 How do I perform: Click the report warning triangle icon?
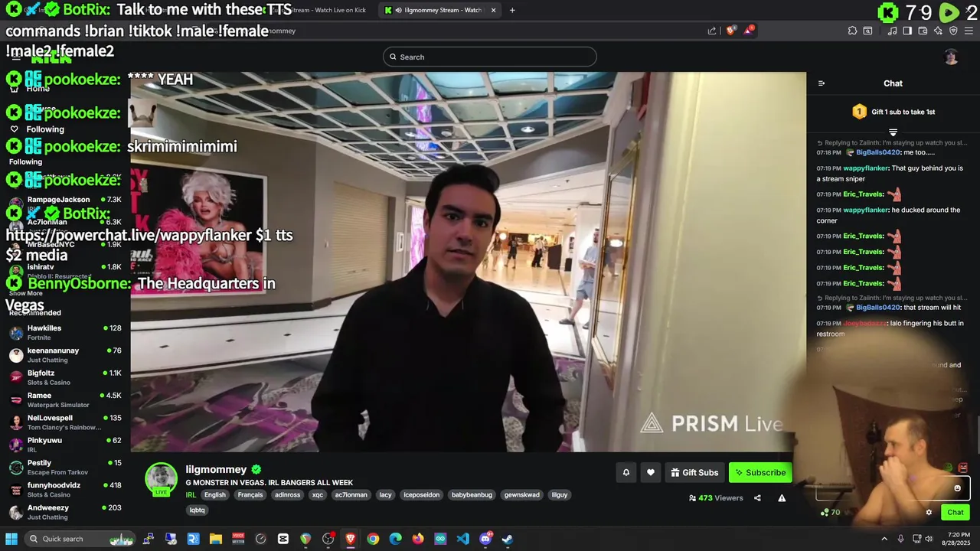(782, 498)
